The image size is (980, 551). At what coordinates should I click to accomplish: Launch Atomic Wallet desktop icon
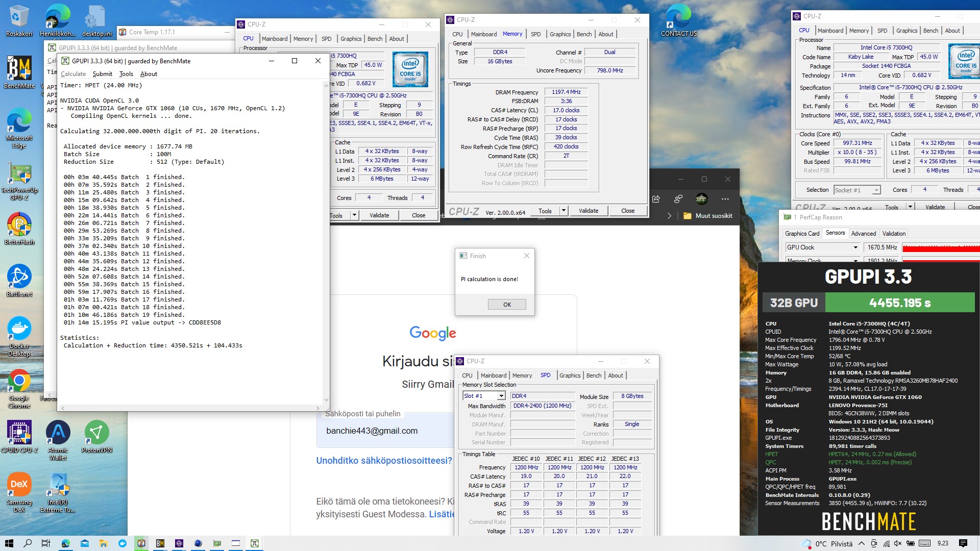(x=58, y=440)
